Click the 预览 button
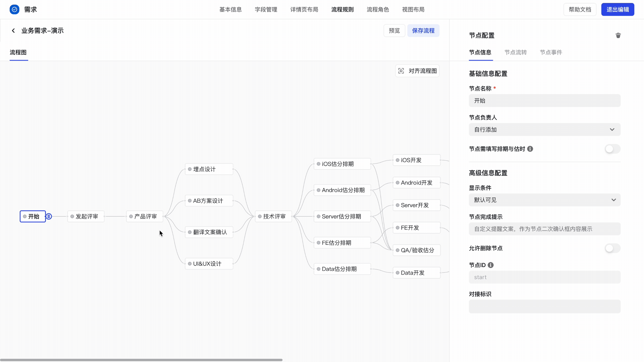644x362 pixels. (x=394, y=31)
